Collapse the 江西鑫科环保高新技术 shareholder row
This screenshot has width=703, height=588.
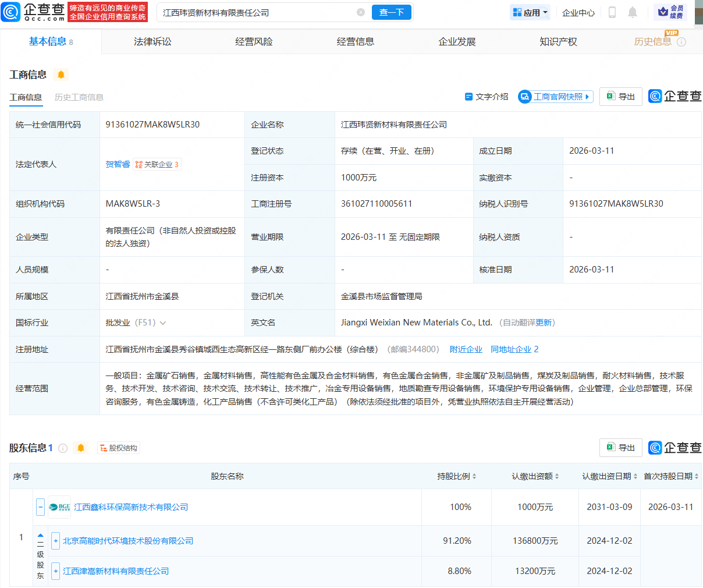pos(40,506)
